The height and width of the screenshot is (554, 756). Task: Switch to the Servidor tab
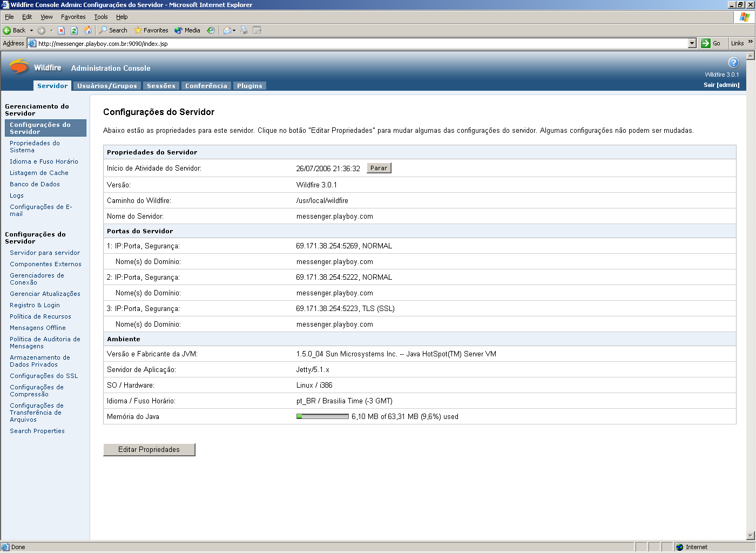point(52,86)
